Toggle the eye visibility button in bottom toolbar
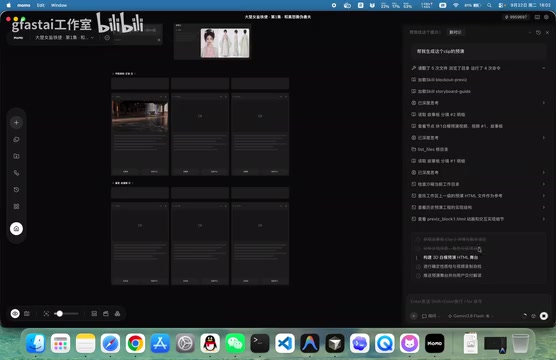 15,314
